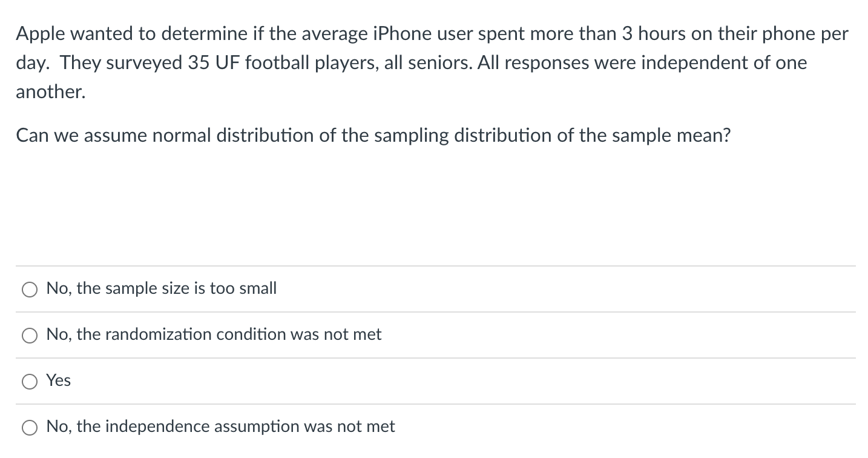The height and width of the screenshot is (458, 868).
Task: Click the first answer option's radio circle
Action: (x=29, y=289)
